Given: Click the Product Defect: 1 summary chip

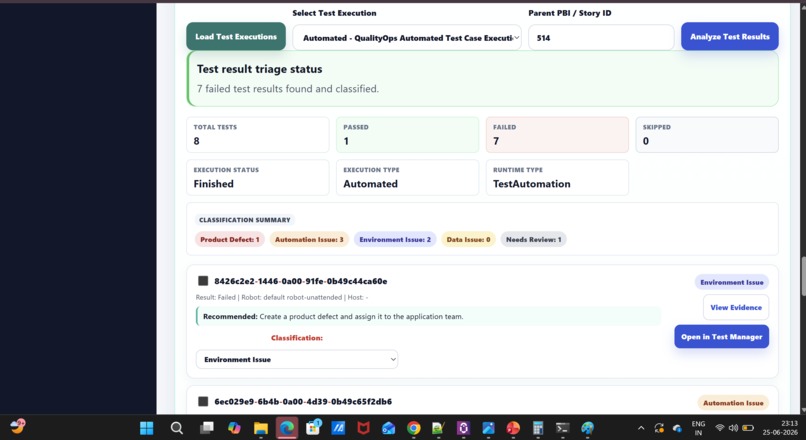Looking at the screenshot, I should point(230,240).
